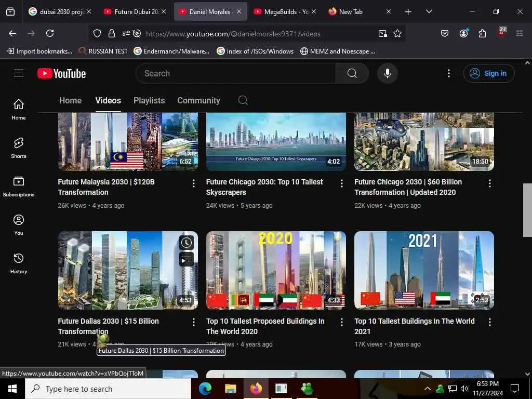
Task: Open the site permissions icon in address bar
Action: pyautogui.click(x=126, y=33)
